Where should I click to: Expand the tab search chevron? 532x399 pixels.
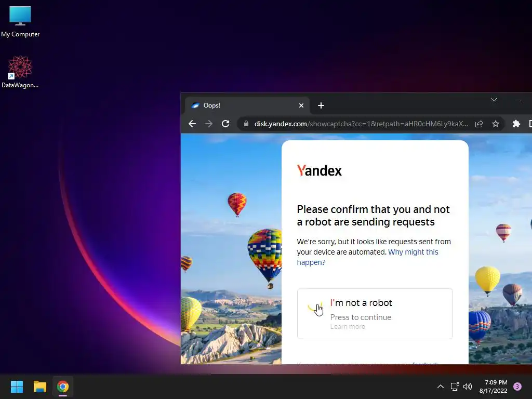[x=494, y=100]
